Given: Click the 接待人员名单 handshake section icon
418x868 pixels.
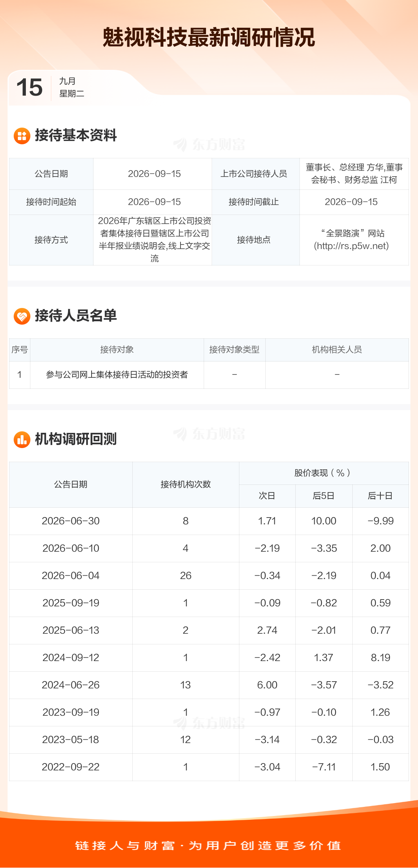Looking at the screenshot, I should (x=22, y=316).
